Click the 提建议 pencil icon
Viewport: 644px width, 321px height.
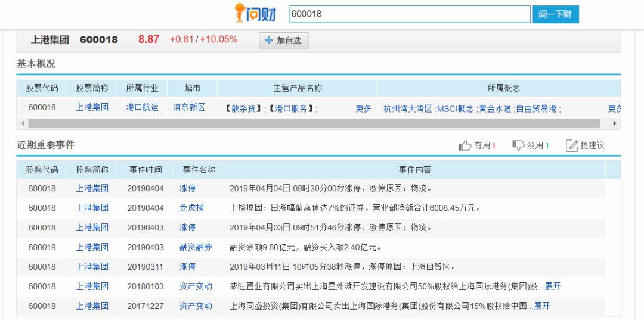572,145
